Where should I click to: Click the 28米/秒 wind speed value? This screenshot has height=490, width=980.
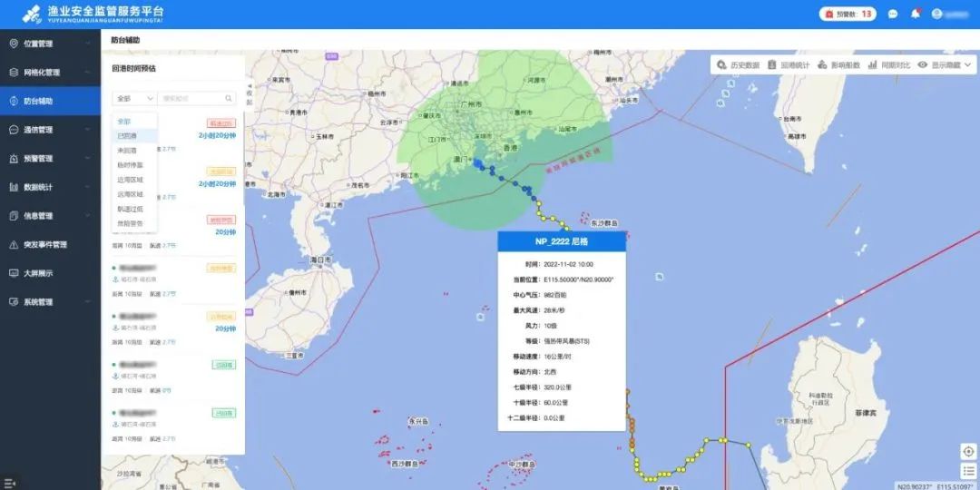click(x=554, y=310)
